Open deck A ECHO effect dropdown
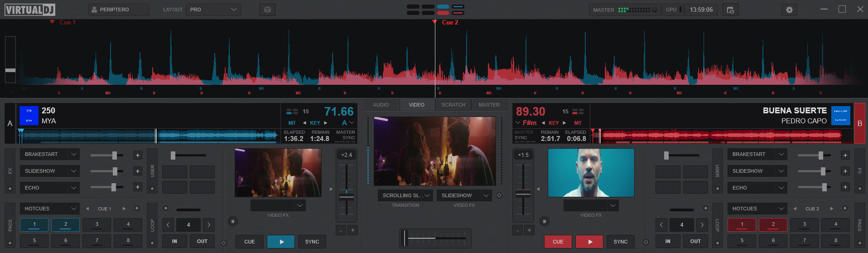 coord(50,188)
